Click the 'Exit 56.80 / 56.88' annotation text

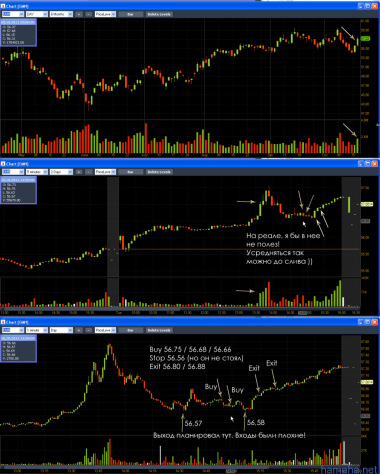pos(177,366)
